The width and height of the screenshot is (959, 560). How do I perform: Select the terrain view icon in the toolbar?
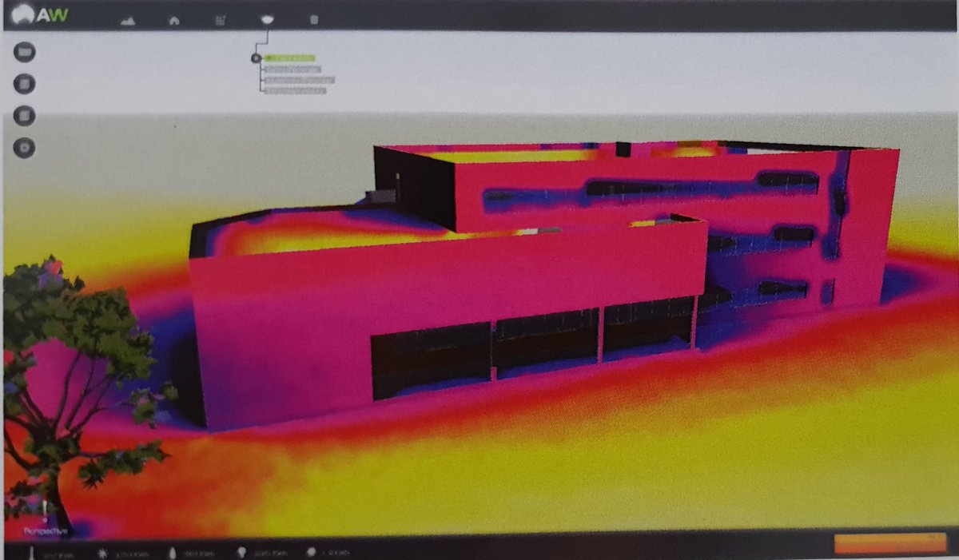coord(128,20)
